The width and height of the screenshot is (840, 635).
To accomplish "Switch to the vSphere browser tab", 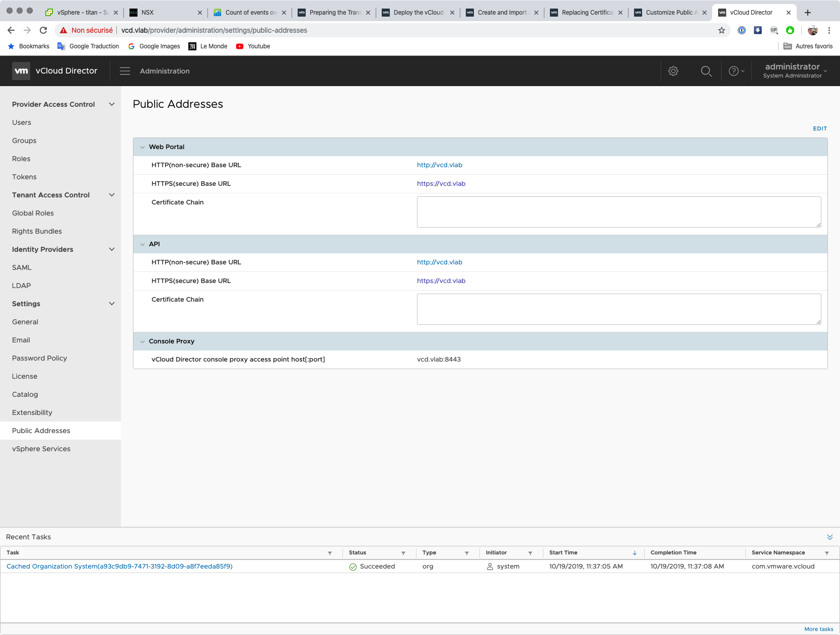I will (x=82, y=13).
